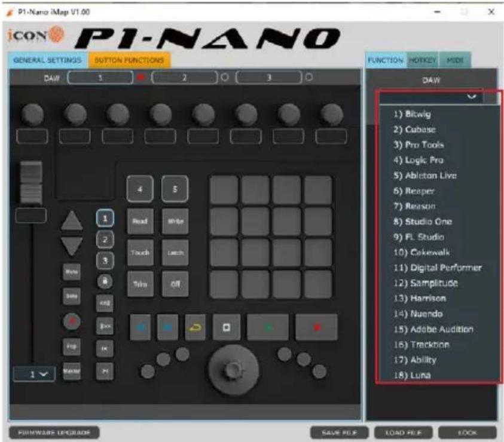The width and height of the screenshot is (504, 442).
Task: Open the Hotkey tab
Action: tap(422, 60)
